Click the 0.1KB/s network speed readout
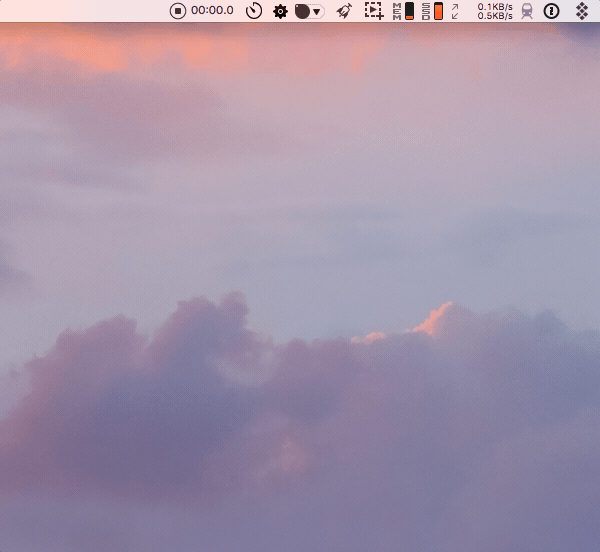 point(495,7)
